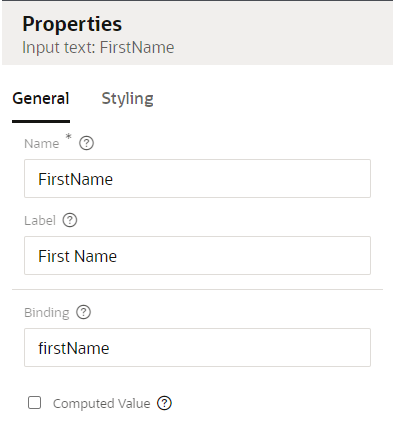Open the Computed Value help tooltip icon
Viewport: 393px width, 429px height.
pos(164,403)
